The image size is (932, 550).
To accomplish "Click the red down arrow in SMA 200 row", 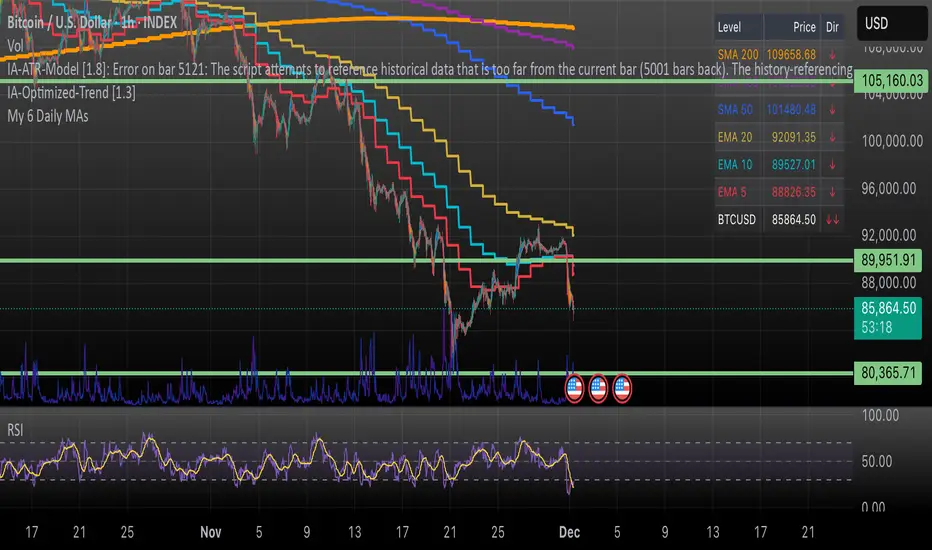I will 832,52.
